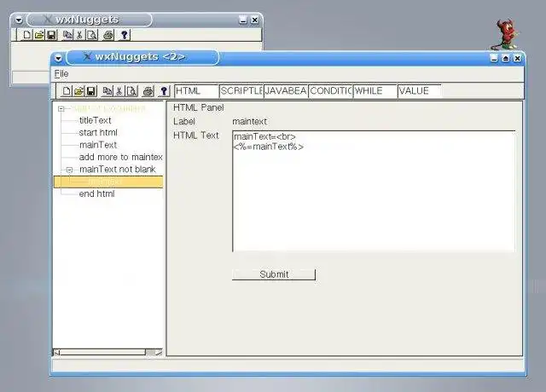Screen dimensions: 546x392
Task: Click the tree scrollbar right arrow
Action: [159, 353]
